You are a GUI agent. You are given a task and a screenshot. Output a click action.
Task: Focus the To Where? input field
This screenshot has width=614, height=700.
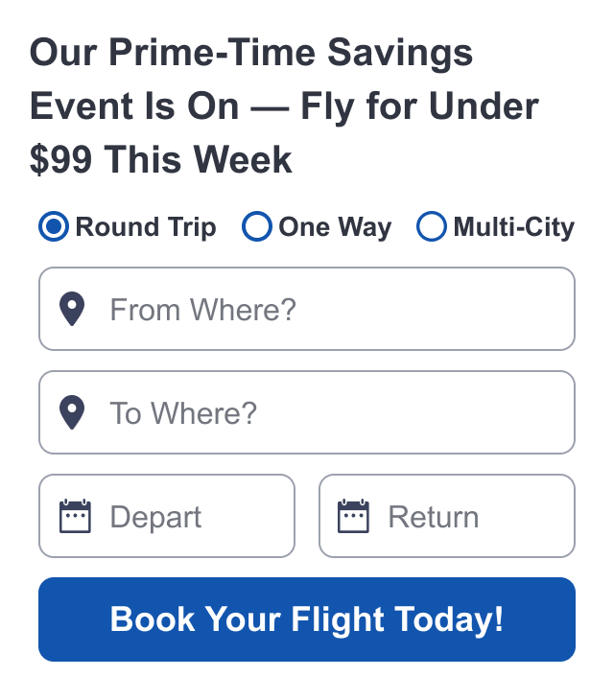click(x=307, y=412)
